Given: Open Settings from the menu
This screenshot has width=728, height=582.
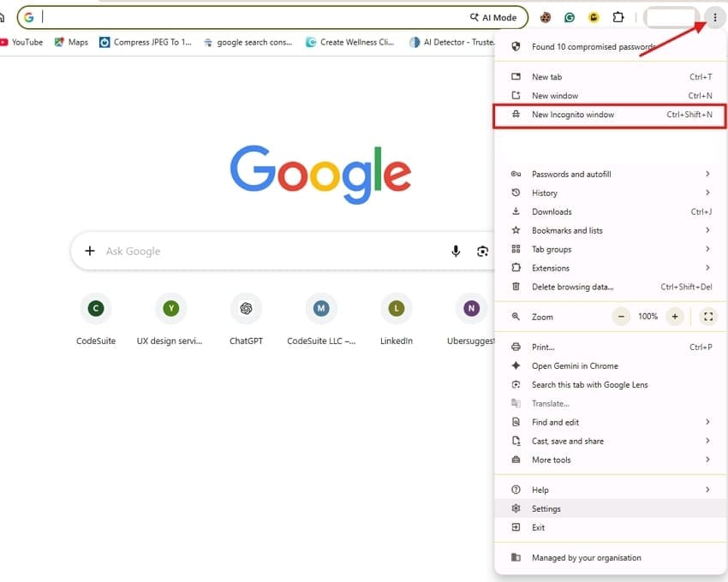Looking at the screenshot, I should [610, 508].
